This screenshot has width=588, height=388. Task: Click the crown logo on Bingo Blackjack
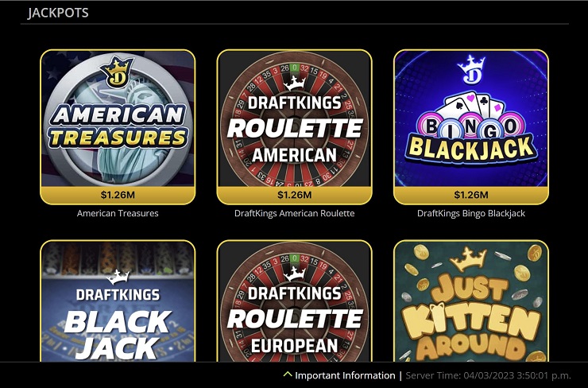pos(471,69)
